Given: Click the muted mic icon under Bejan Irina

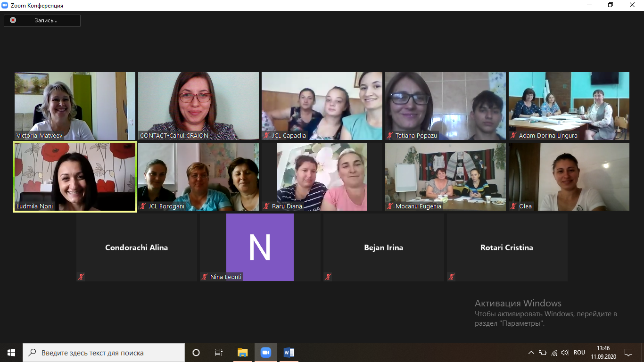Looking at the screenshot, I should point(328,277).
